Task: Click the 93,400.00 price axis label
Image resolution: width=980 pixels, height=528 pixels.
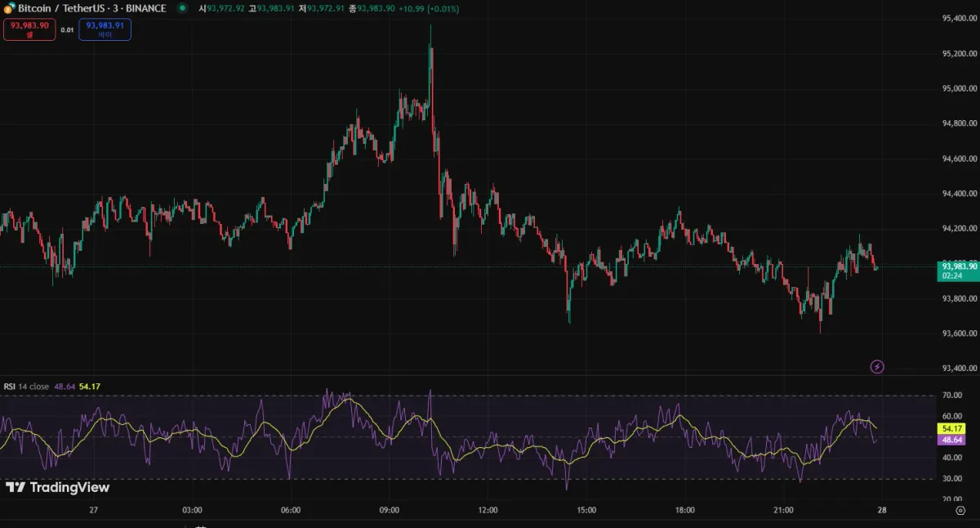Action: pos(959,369)
